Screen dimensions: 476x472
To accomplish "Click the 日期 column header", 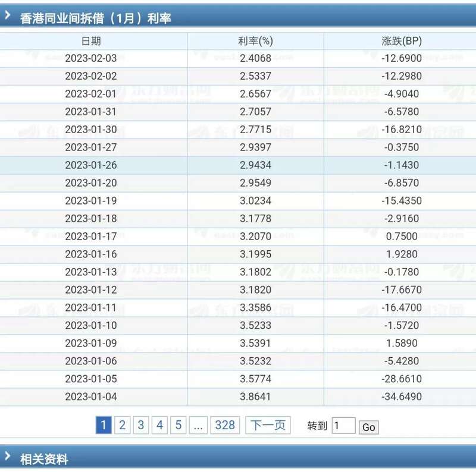I will (91, 41).
